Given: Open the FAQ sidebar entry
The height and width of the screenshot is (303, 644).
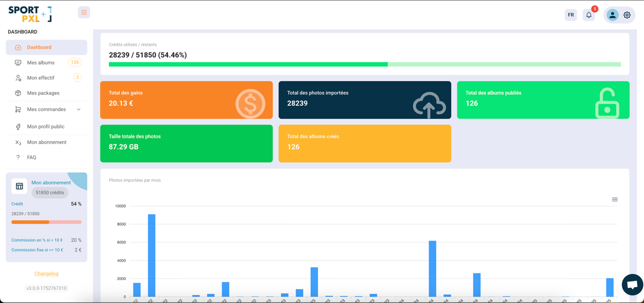Looking at the screenshot, I should tap(46, 158).
